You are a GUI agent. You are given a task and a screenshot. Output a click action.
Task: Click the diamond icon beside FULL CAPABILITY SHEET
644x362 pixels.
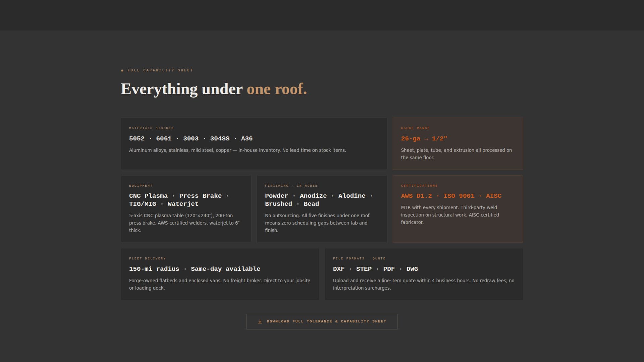coord(122,70)
